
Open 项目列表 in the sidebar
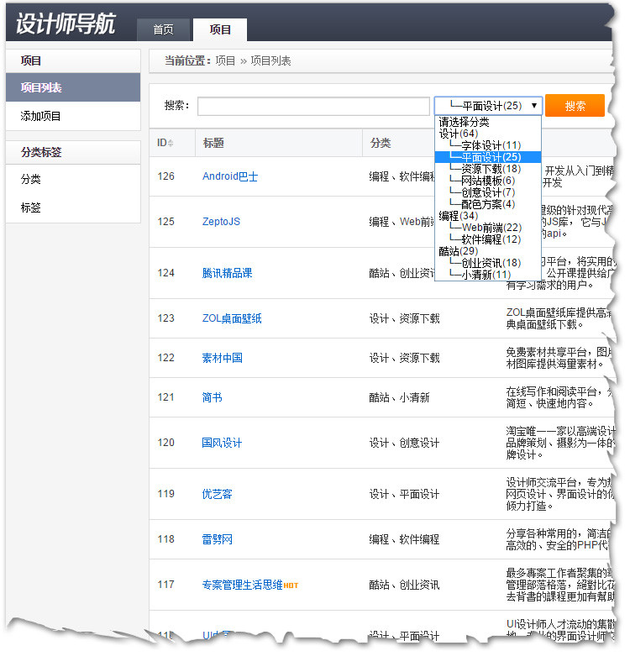pos(41,87)
